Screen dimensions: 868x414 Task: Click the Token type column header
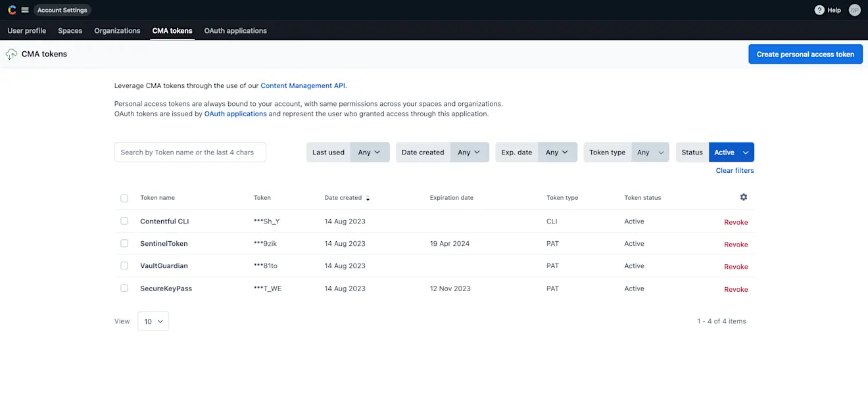(562, 198)
